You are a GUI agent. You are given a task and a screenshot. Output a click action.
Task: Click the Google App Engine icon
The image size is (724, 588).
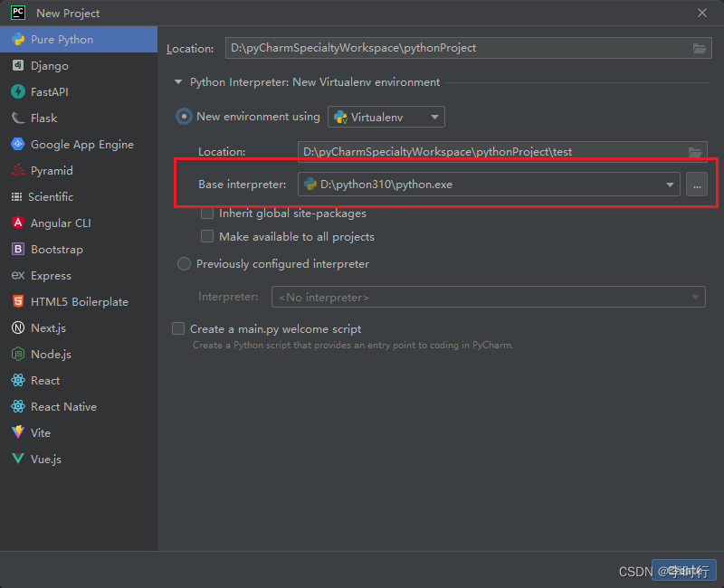18,145
